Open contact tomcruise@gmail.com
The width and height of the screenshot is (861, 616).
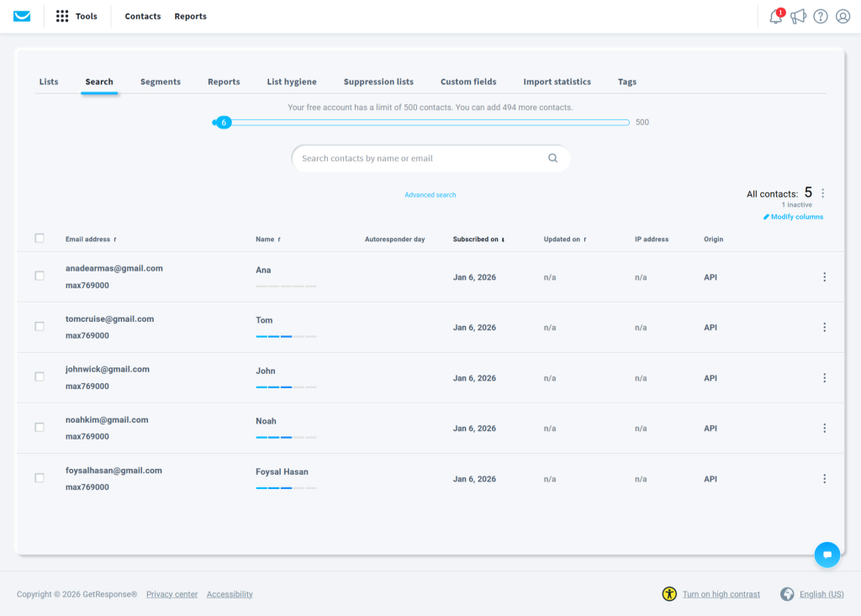(109, 319)
